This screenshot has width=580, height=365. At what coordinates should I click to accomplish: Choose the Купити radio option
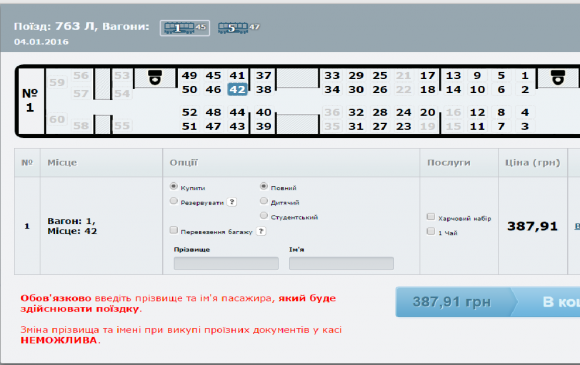(173, 186)
